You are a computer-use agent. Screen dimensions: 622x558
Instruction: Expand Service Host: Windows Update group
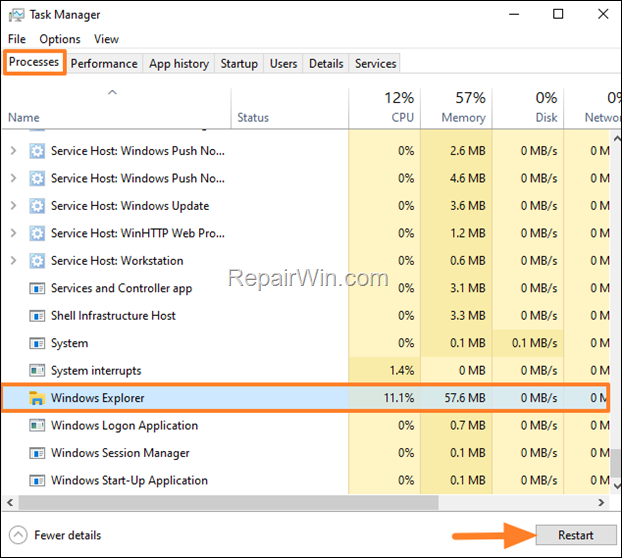click(13, 205)
